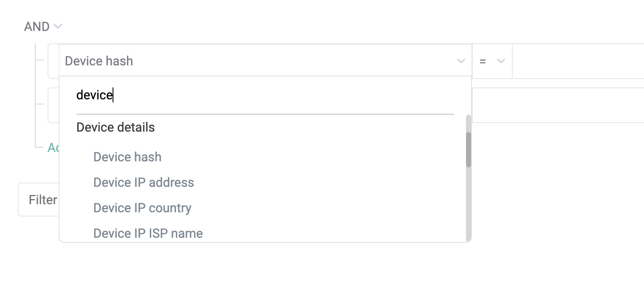644x287 pixels.
Task: Select Device hash from the suggestion list
Action: click(127, 157)
